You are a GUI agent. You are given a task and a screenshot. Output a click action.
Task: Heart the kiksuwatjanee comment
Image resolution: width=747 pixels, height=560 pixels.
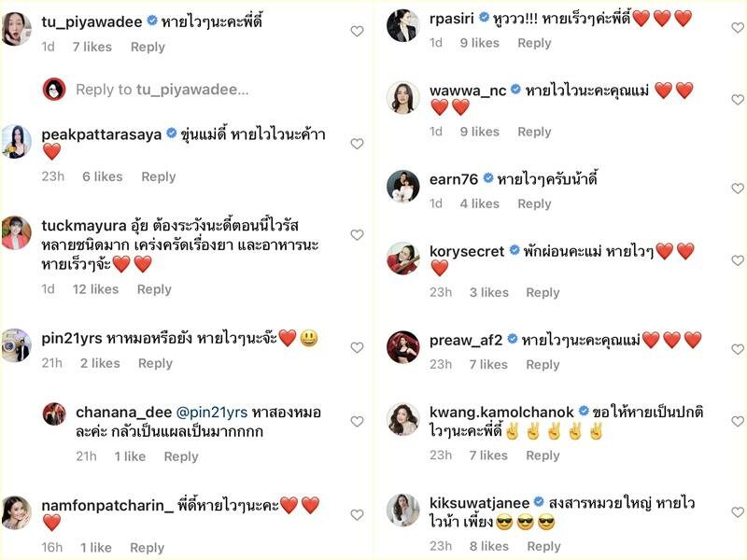point(738,512)
